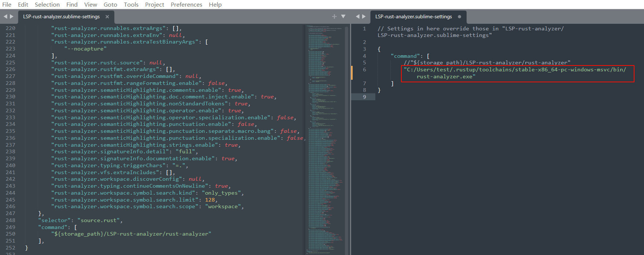This screenshot has height=255, width=644.
Task: Open the tab list dropdown triangle
Action: [343, 16]
